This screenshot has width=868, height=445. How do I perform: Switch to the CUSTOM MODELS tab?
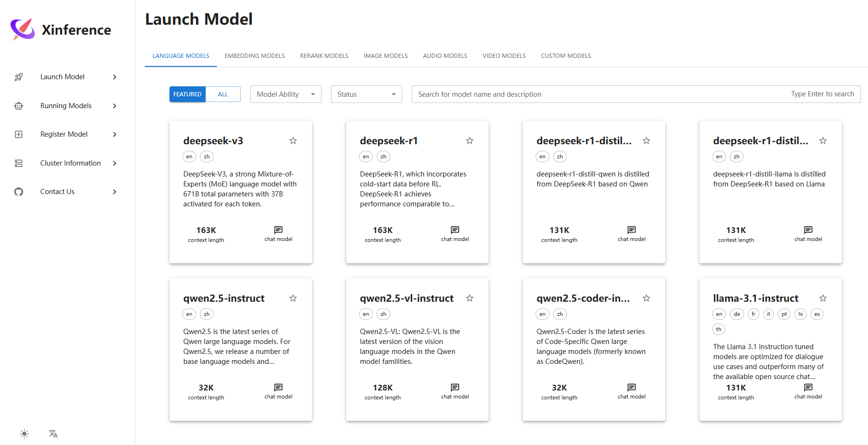click(566, 56)
